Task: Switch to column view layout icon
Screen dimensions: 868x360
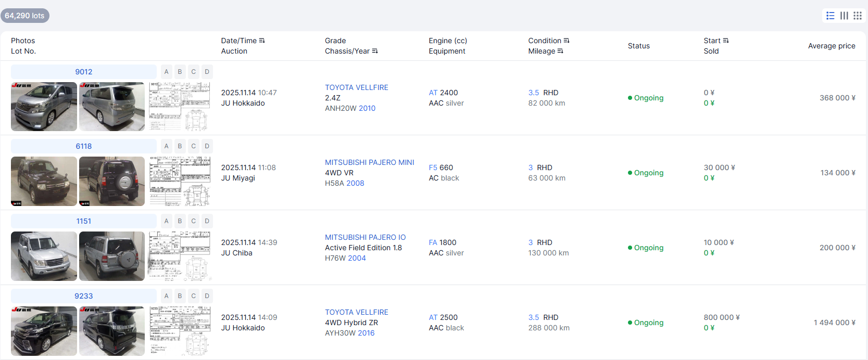Action: pos(844,16)
